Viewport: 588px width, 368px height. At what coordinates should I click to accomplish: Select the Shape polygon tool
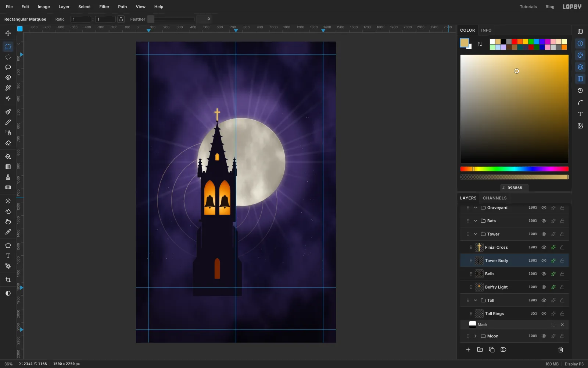point(8,245)
